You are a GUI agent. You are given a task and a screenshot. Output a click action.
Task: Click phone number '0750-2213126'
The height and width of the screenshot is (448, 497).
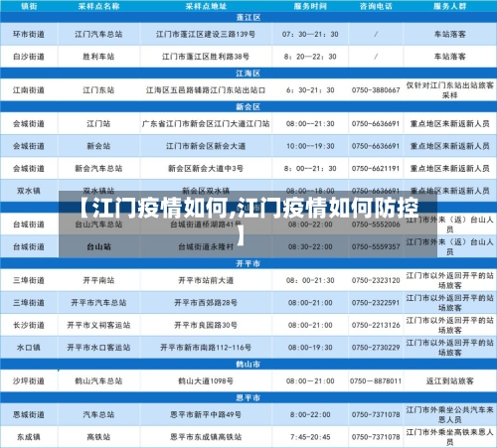(376, 325)
